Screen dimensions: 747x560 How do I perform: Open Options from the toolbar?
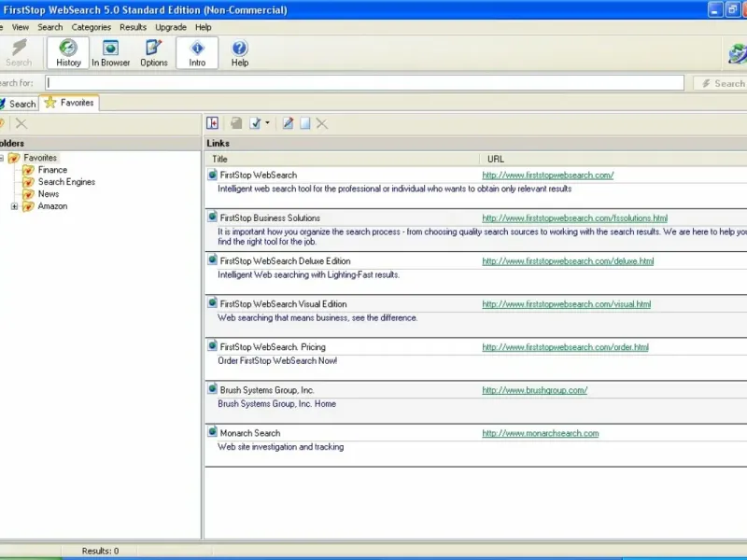tap(154, 52)
